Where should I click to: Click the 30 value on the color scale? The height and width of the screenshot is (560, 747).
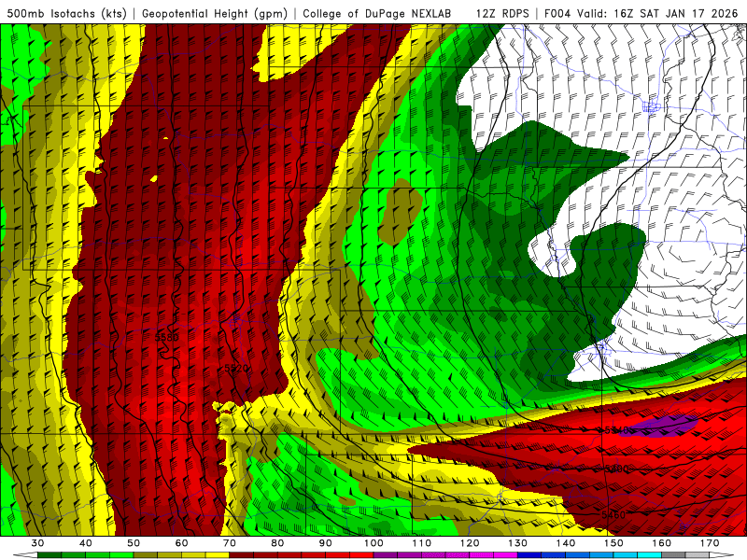tap(37, 543)
